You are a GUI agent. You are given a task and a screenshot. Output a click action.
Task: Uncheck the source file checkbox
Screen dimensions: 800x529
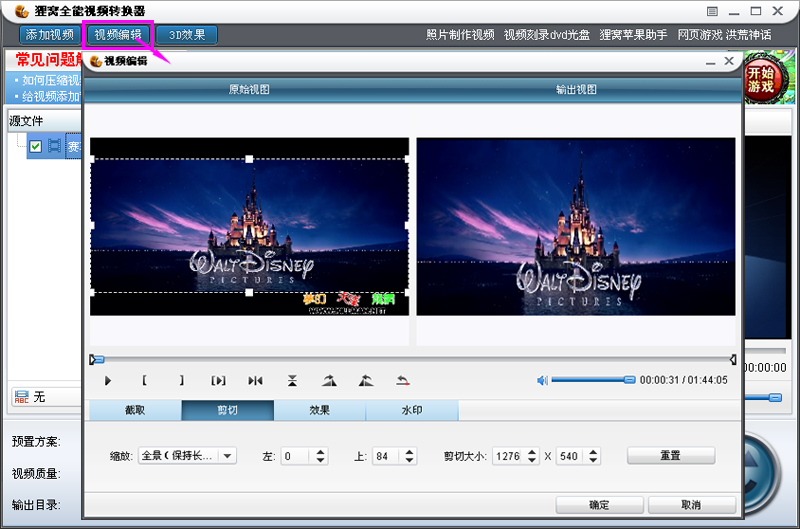[x=35, y=146]
